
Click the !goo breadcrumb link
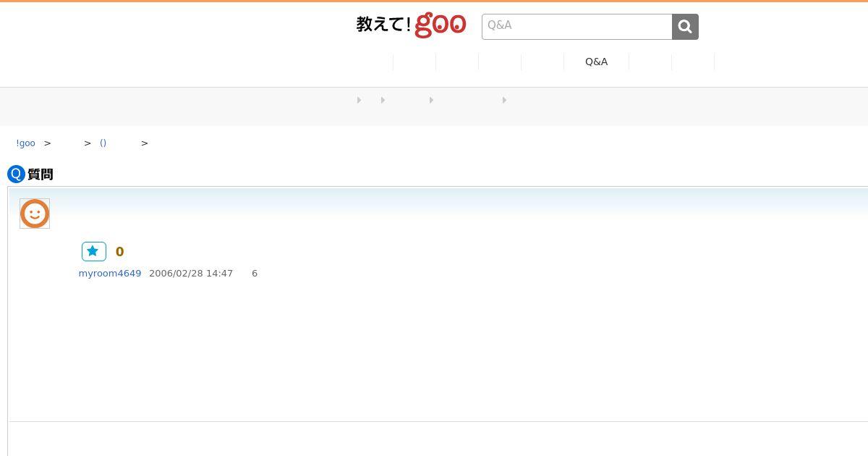(x=26, y=143)
